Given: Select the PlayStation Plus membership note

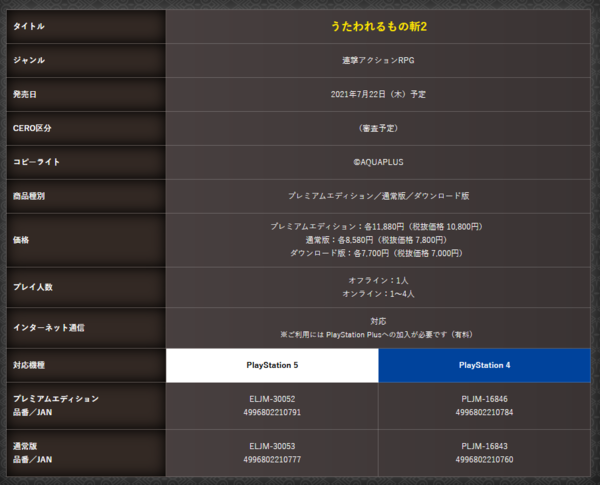Looking at the screenshot, I should pos(378,335).
